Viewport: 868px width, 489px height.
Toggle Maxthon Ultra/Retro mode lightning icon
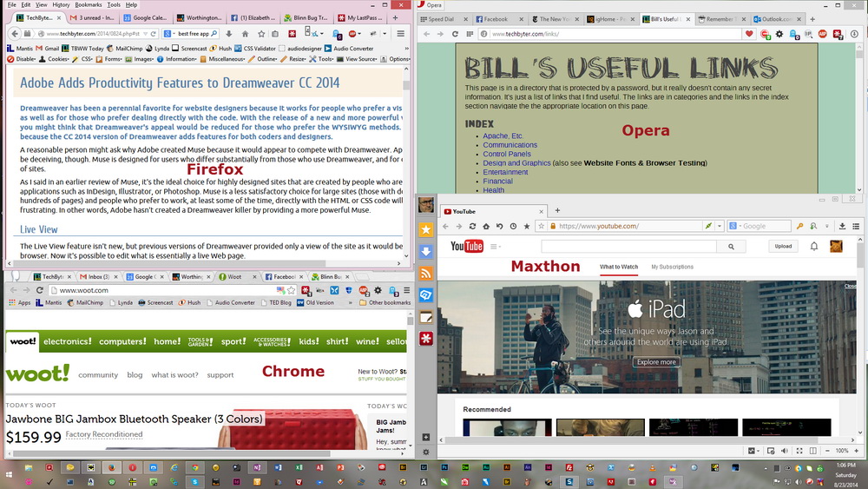click(708, 226)
